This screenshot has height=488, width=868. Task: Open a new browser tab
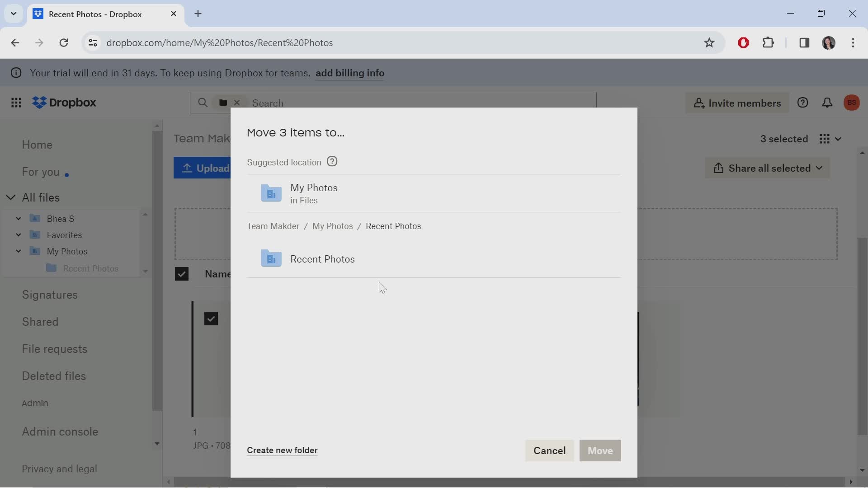pos(198,14)
